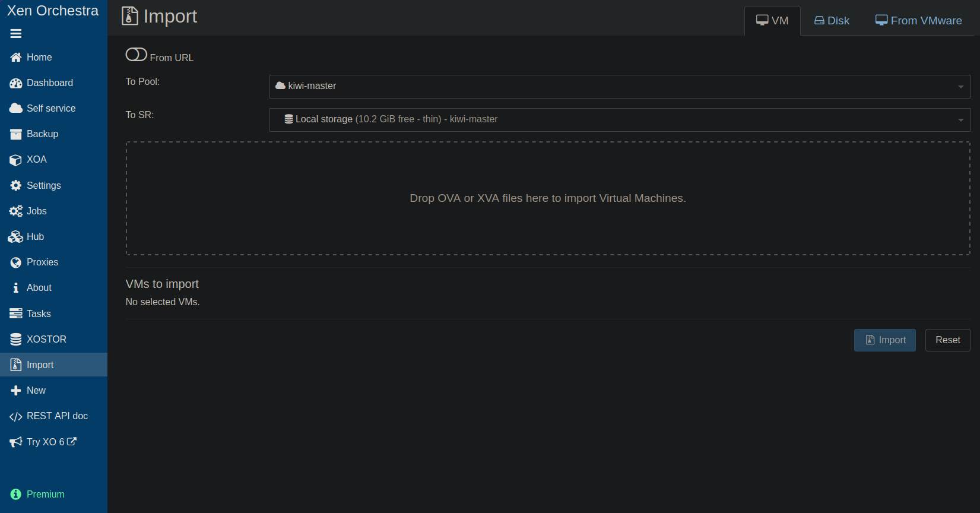Switch to the Disk tab
This screenshot has width=980, height=513.
pos(832,21)
